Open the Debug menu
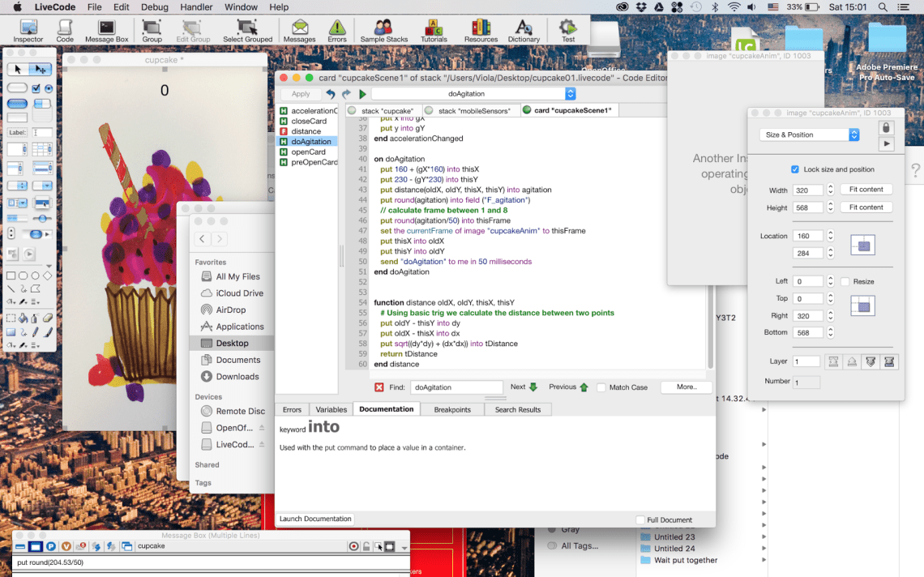 click(155, 6)
